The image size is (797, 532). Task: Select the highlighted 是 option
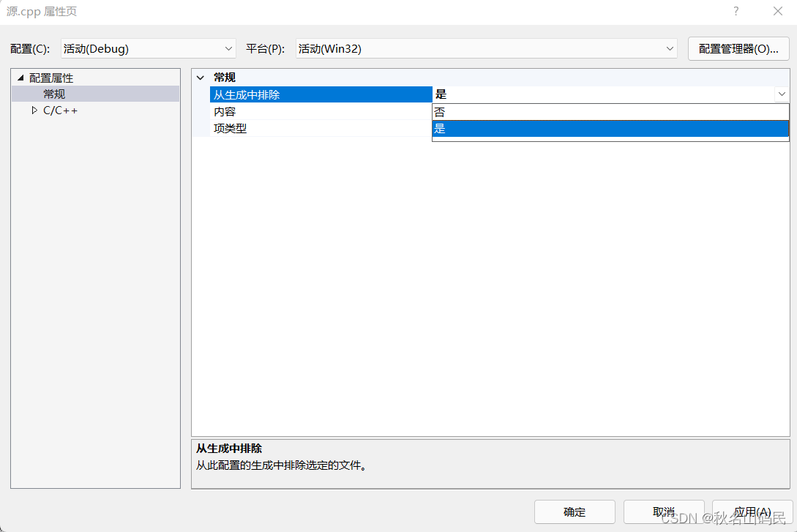[512, 128]
